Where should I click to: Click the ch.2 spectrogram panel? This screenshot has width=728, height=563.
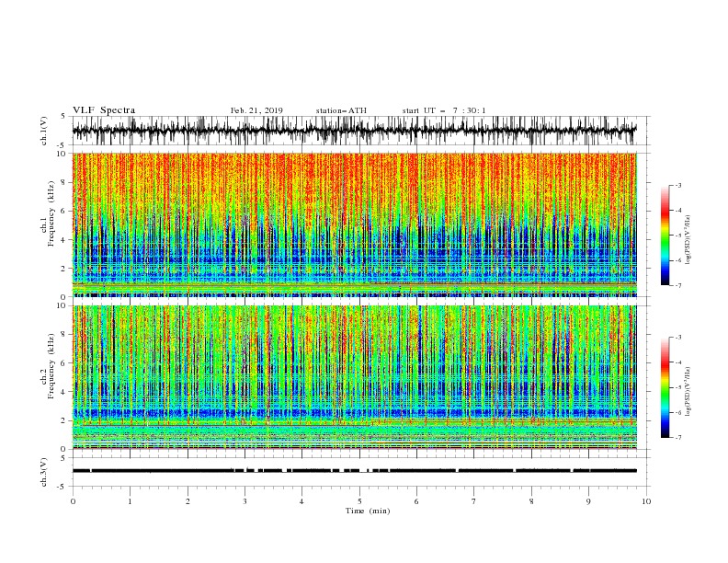(355, 377)
